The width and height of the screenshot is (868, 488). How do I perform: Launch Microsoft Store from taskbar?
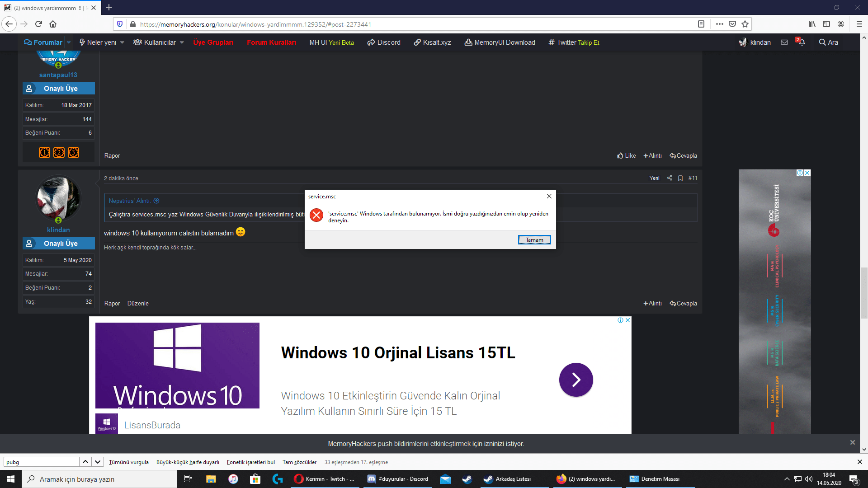pyautogui.click(x=255, y=479)
